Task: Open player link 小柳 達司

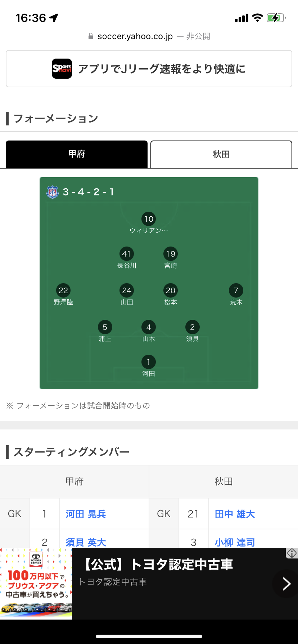Action: pos(235,542)
